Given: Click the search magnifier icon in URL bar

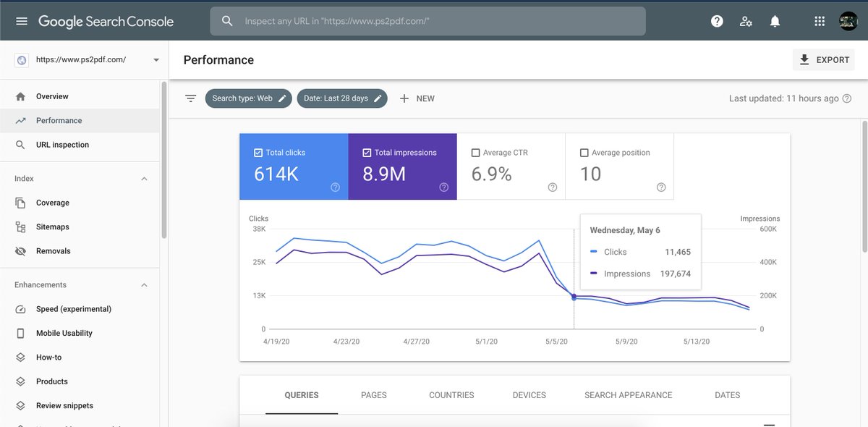Looking at the screenshot, I should (x=227, y=21).
